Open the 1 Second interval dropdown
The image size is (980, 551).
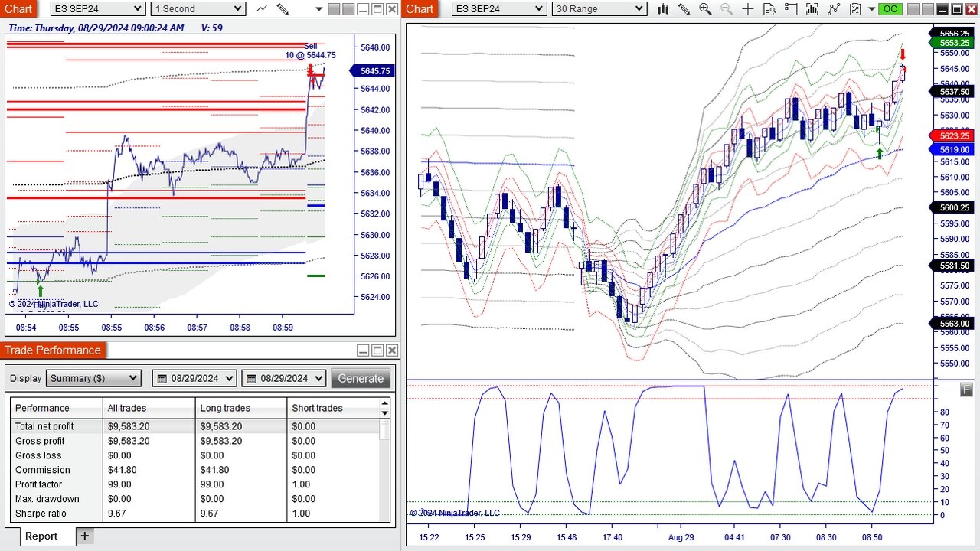(198, 9)
